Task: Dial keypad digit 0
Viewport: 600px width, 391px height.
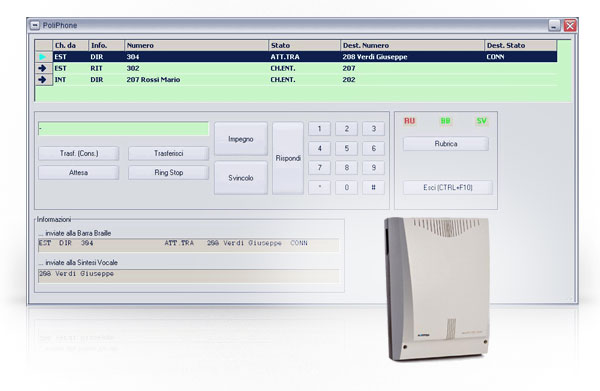Action: coord(347,188)
